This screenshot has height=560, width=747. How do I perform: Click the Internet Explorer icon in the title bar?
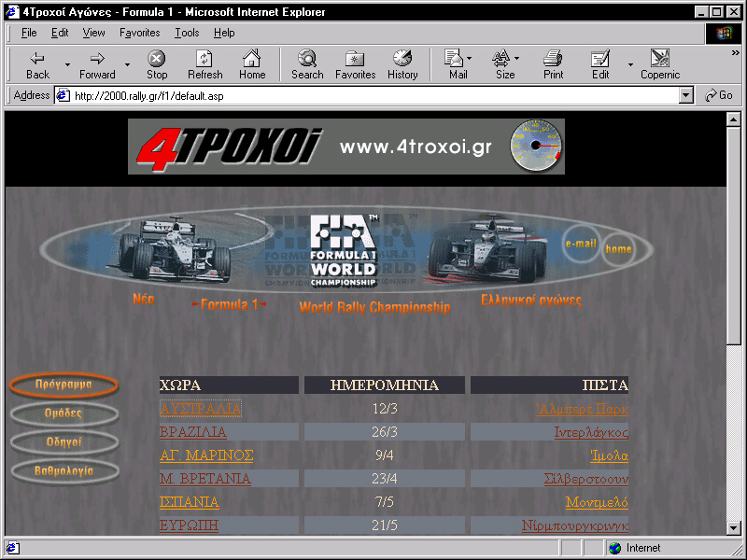[12, 11]
